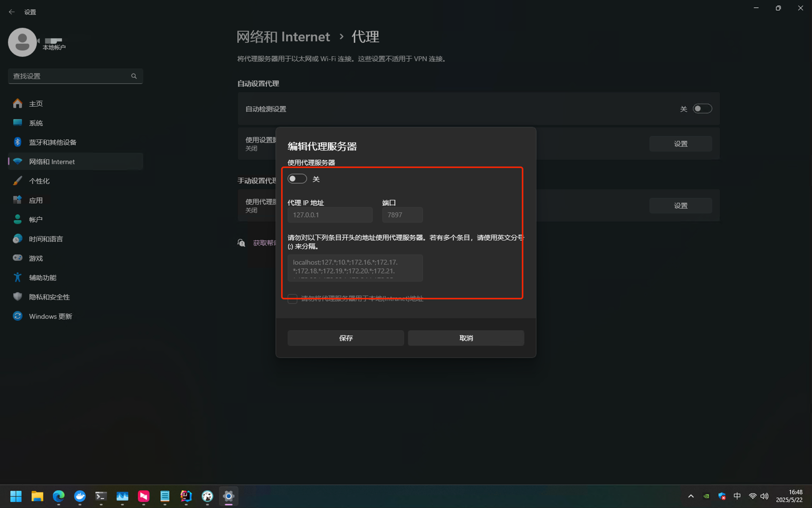
Task: Toggle automatic detection settings switch
Action: tap(702, 109)
